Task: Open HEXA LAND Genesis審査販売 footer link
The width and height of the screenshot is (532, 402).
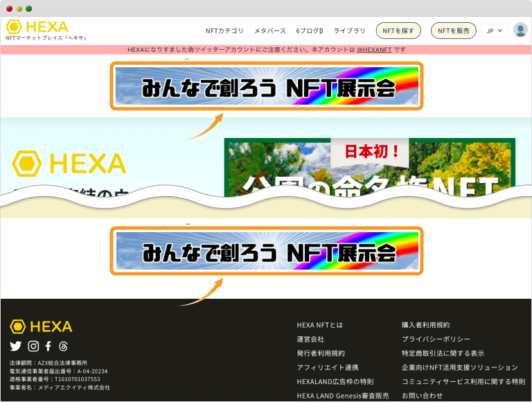Action: pos(343,396)
